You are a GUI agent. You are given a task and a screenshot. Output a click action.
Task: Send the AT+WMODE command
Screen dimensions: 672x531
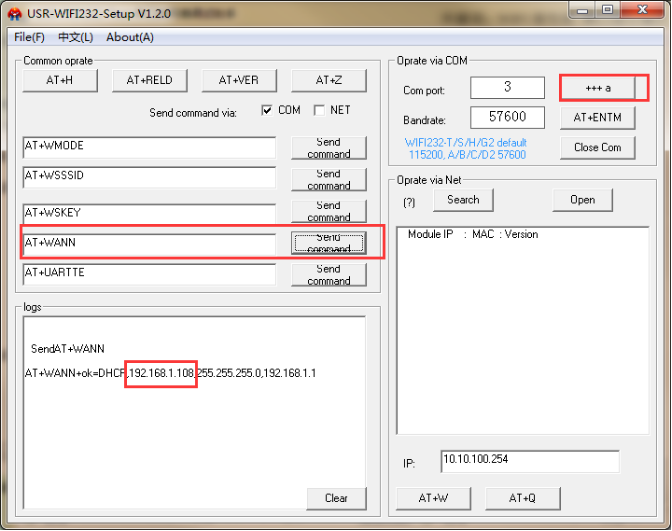click(x=329, y=147)
